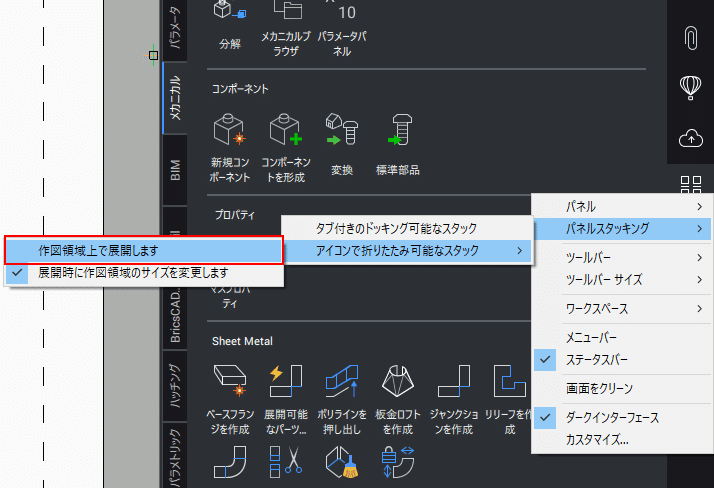This screenshot has width=714, height=488.
Task: Expand the パネル submenu
Action: pyautogui.click(x=622, y=206)
